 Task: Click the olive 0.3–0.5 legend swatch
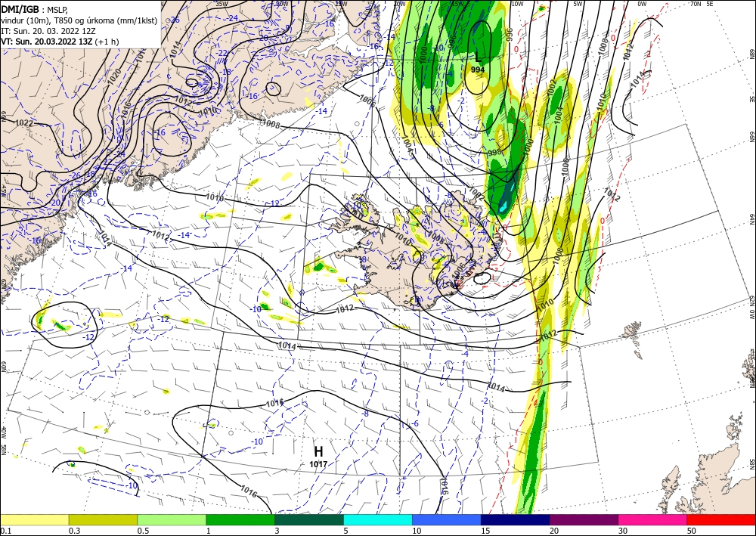[103, 519]
